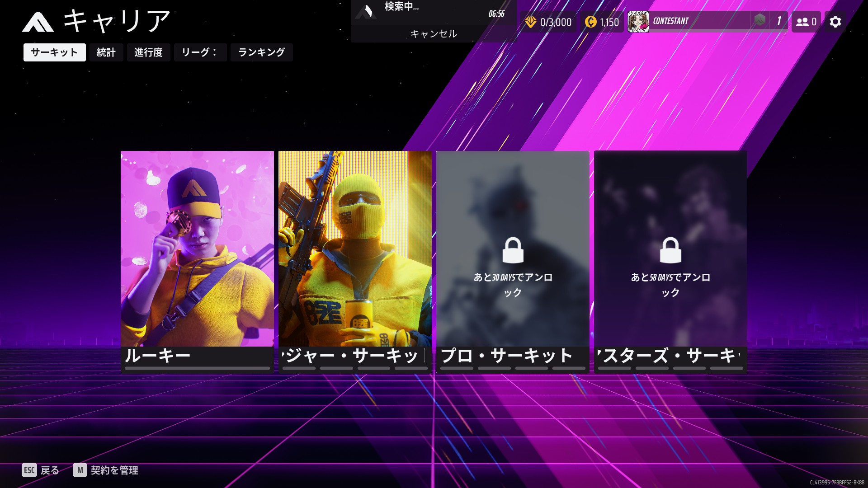Click the padlock on the プロ・サーキット card
This screenshot has height=488, width=868.
point(513,250)
